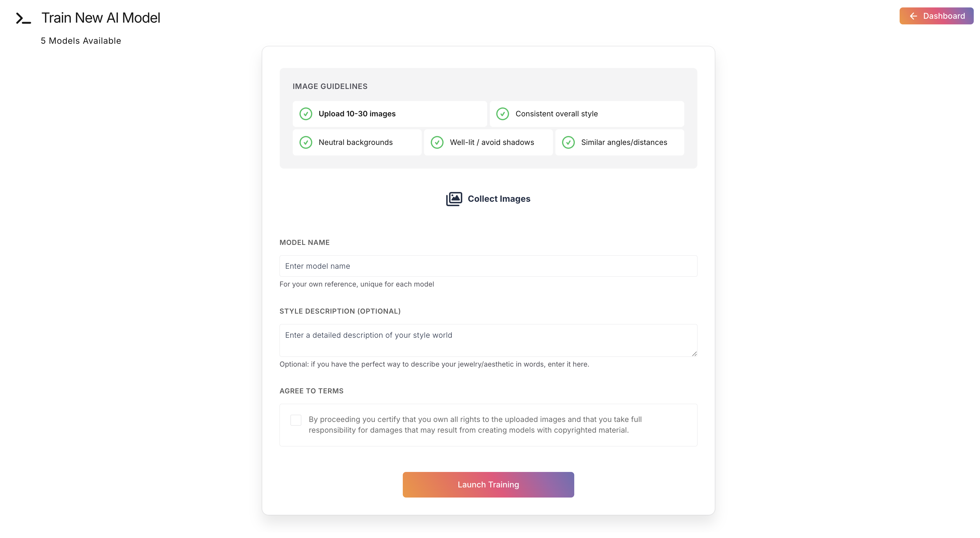
Task: Select the Upload 10-30 images guideline card
Action: (x=390, y=114)
